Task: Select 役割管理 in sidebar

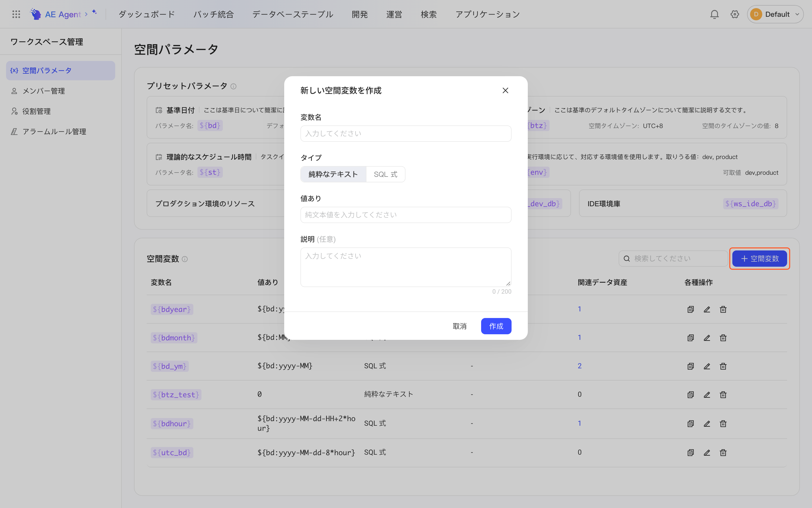Action: 60,111
